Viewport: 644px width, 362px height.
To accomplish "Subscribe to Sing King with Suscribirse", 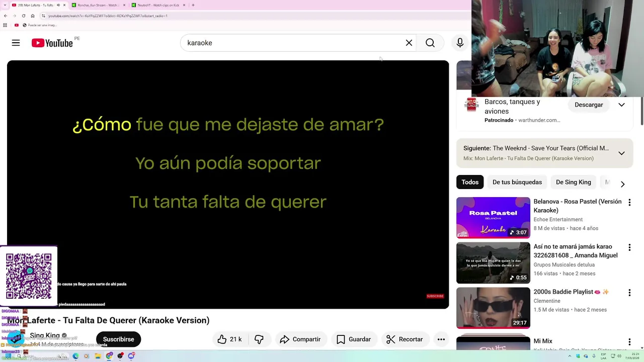I will click(118, 339).
